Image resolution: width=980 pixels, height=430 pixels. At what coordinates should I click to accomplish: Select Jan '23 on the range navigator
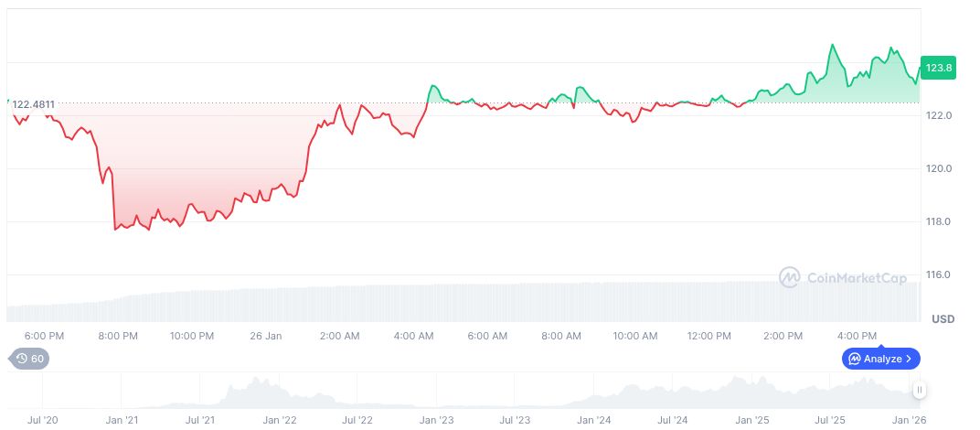click(x=436, y=420)
